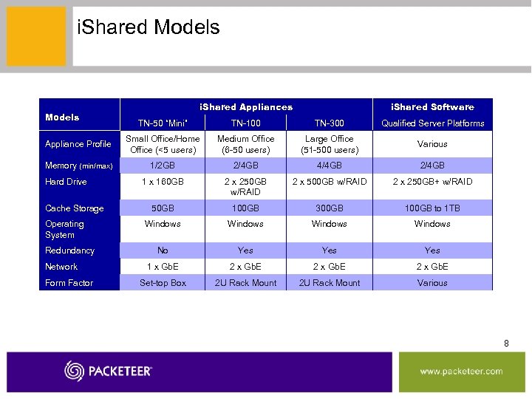532x399 pixels.
Task: Click the 'Operating System' row label
Action: (x=64, y=229)
